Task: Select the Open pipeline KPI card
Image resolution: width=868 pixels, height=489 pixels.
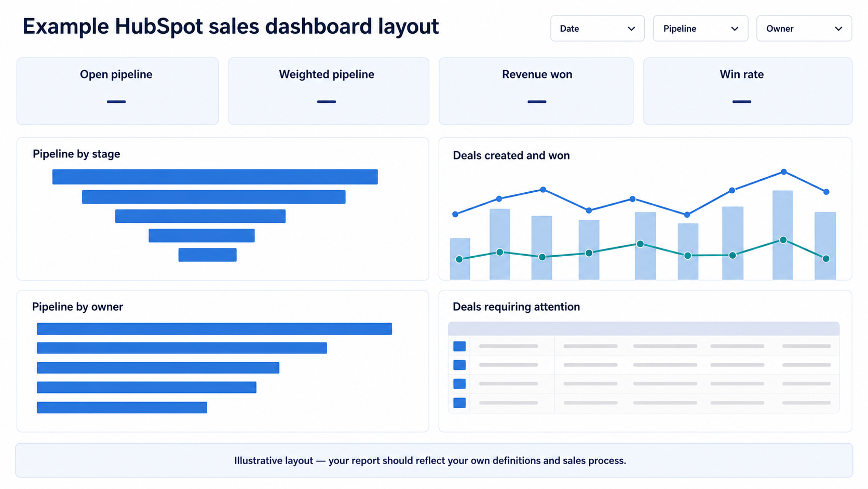Action: 117,91
